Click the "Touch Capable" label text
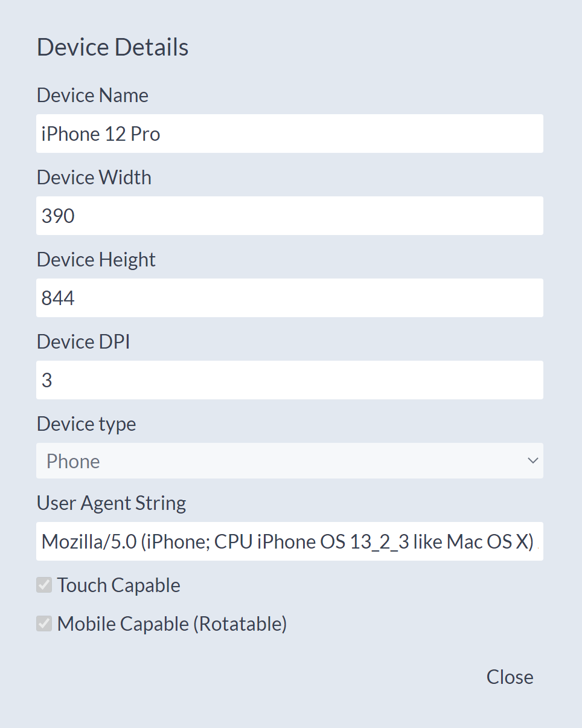The image size is (582, 728). [x=119, y=585]
